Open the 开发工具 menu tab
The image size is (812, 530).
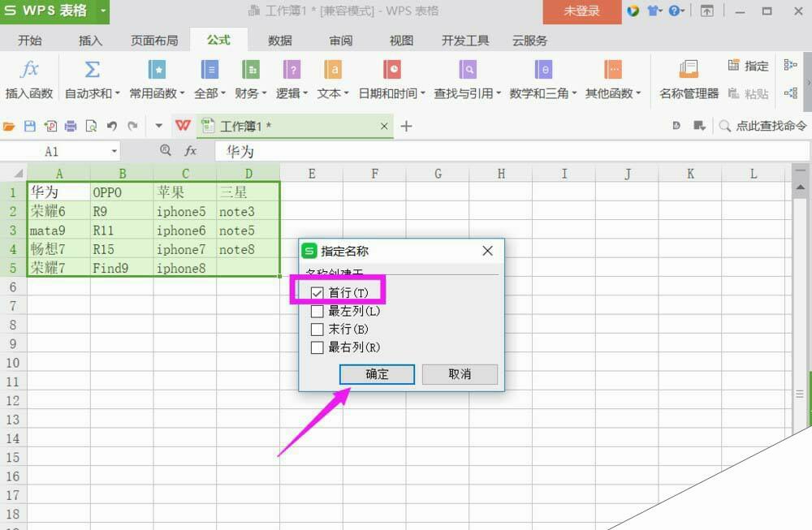pyautogui.click(x=464, y=39)
